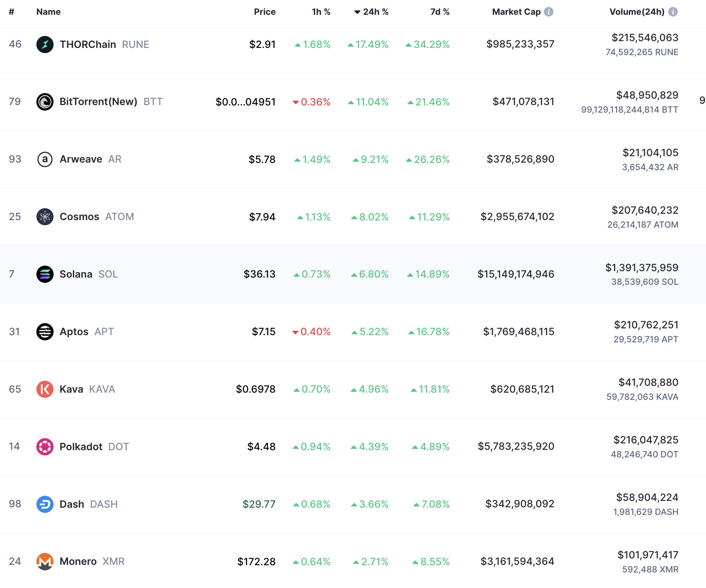
Task: Click Polkadot market cap $5,783,235,920
Action: [516, 446]
